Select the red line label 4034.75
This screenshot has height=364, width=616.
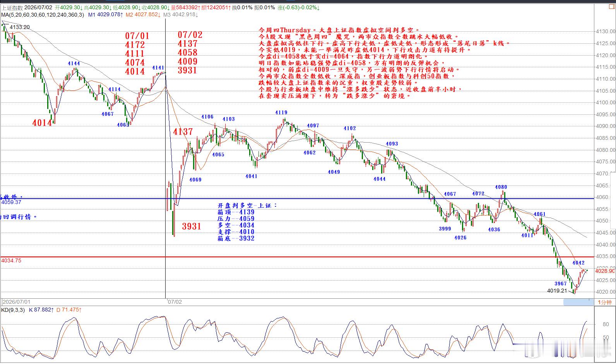click(11, 260)
